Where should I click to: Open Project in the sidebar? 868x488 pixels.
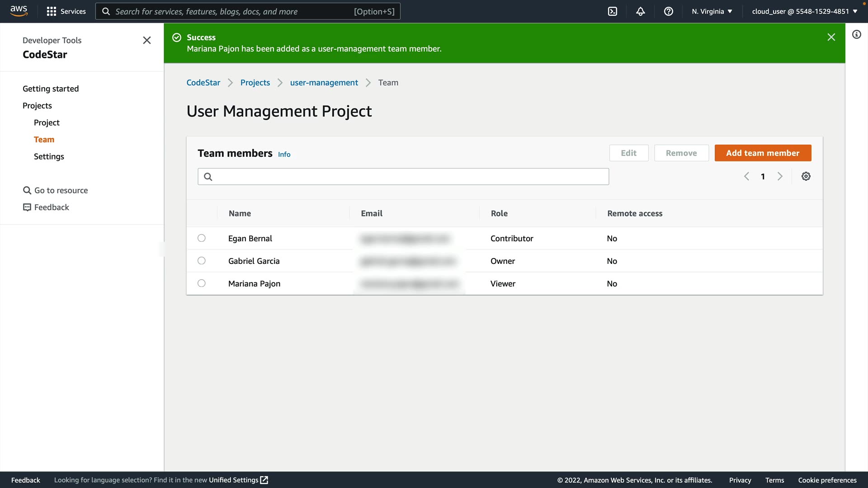pyautogui.click(x=47, y=122)
